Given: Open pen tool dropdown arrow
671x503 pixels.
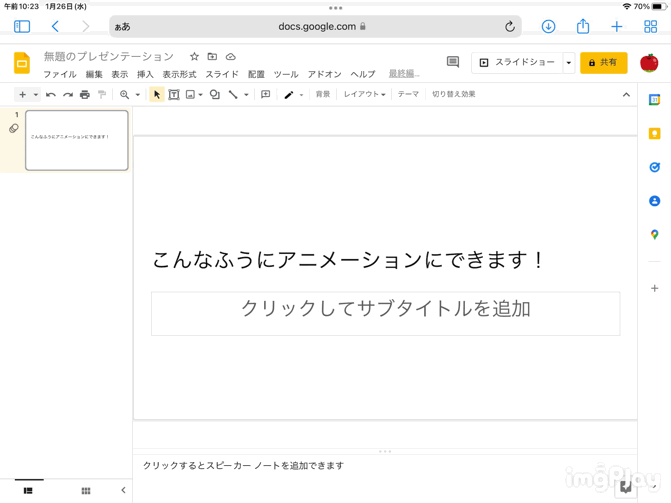Looking at the screenshot, I should click(x=301, y=95).
